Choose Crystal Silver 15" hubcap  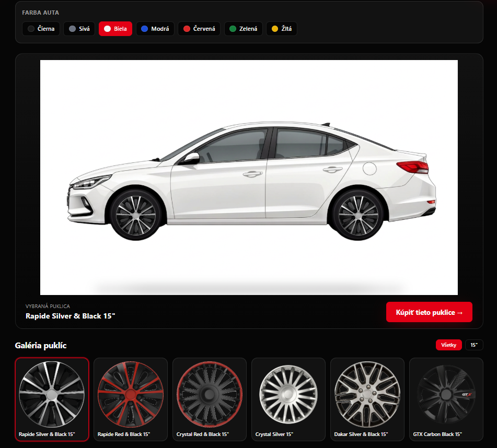point(288,399)
